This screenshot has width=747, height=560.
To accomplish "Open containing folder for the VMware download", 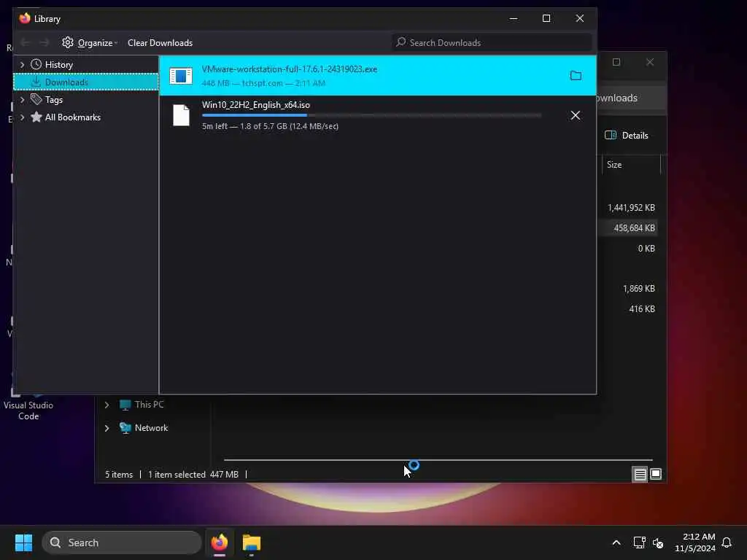I will [576, 76].
